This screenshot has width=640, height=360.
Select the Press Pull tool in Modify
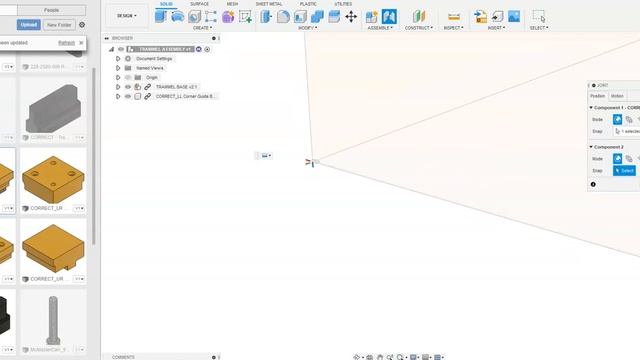pyautogui.click(x=266, y=16)
